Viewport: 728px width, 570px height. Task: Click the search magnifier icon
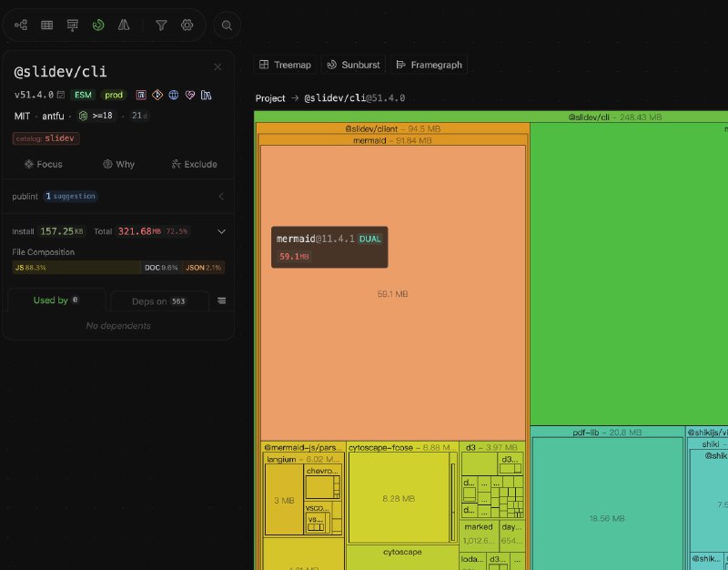tap(227, 25)
